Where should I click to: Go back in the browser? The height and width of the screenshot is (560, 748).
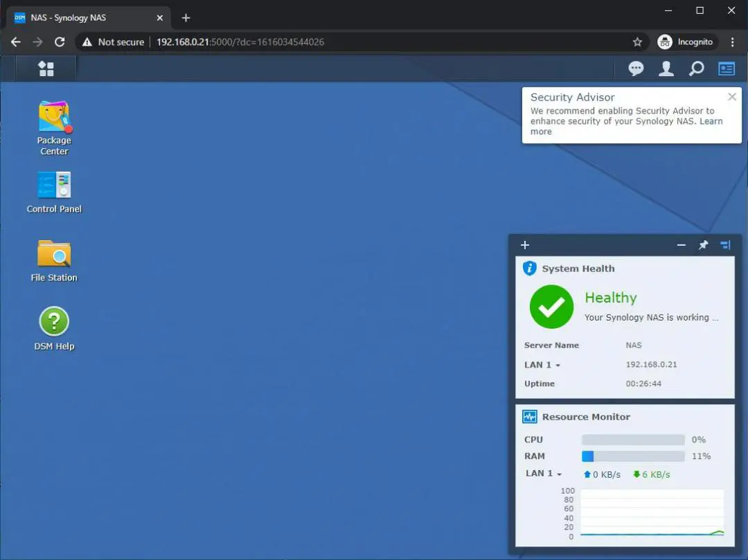click(16, 42)
